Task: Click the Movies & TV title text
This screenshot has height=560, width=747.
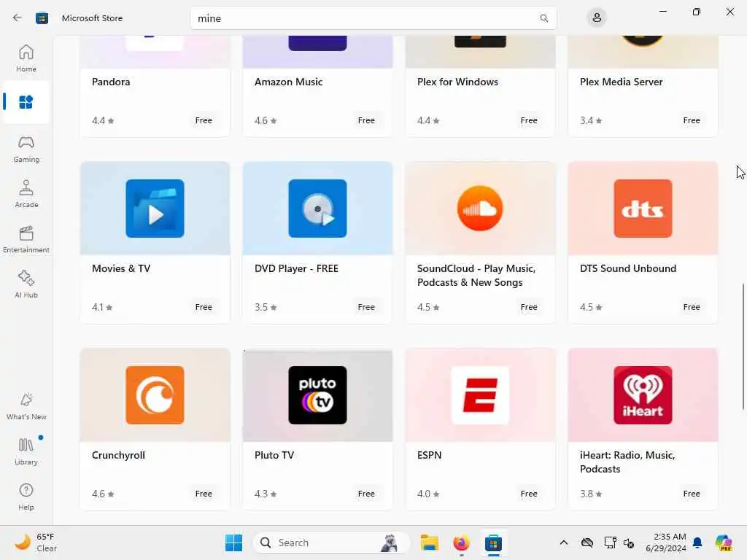Action: click(121, 268)
